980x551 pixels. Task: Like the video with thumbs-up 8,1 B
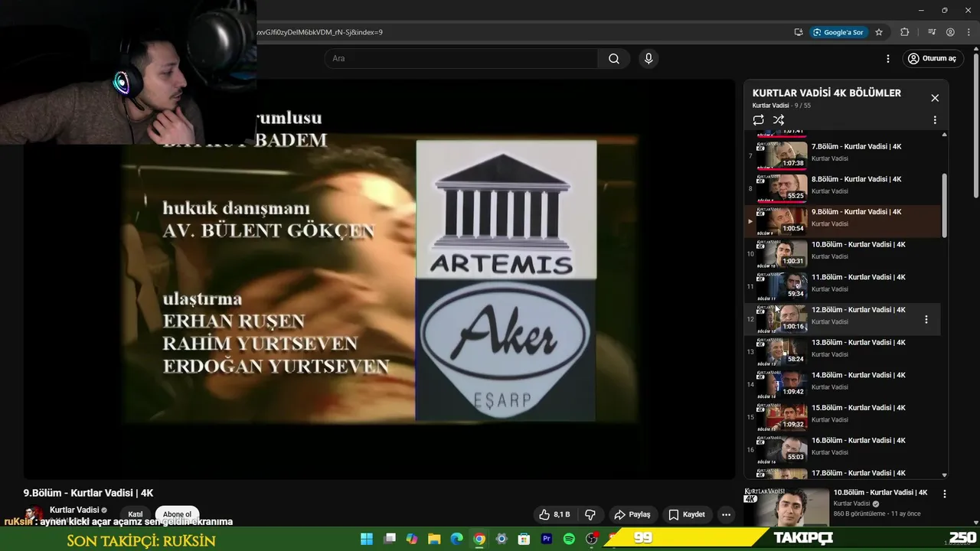pyautogui.click(x=554, y=514)
